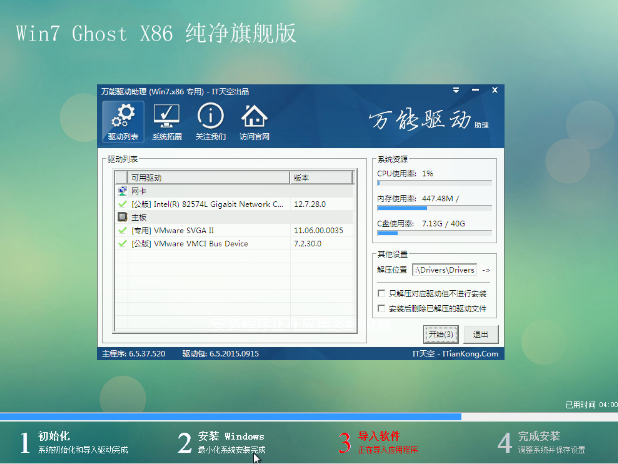Click the 开始(3) start button
The image size is (618, 464).
pyautogui.click(x=441, y=334)
